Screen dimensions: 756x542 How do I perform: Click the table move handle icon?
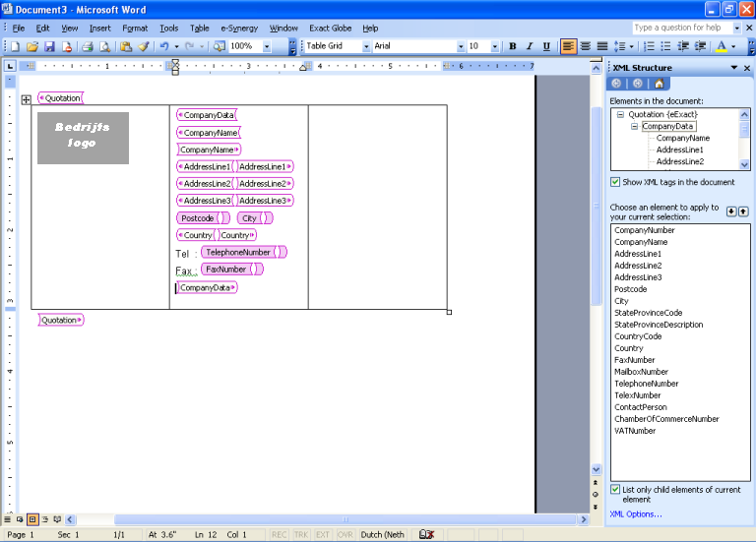pos(26,99)
